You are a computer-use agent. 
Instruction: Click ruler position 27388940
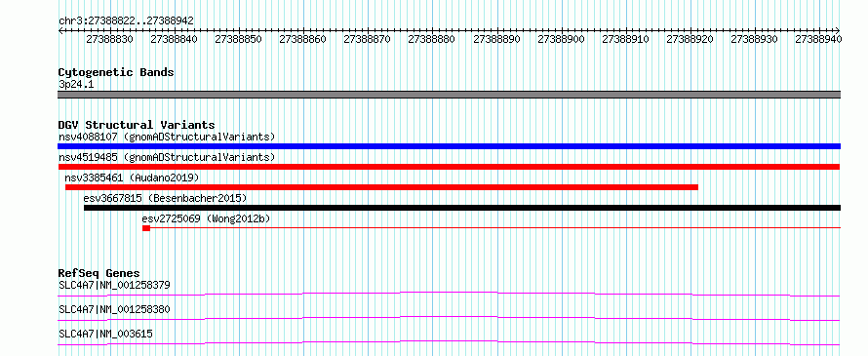[x=818, y=39]
